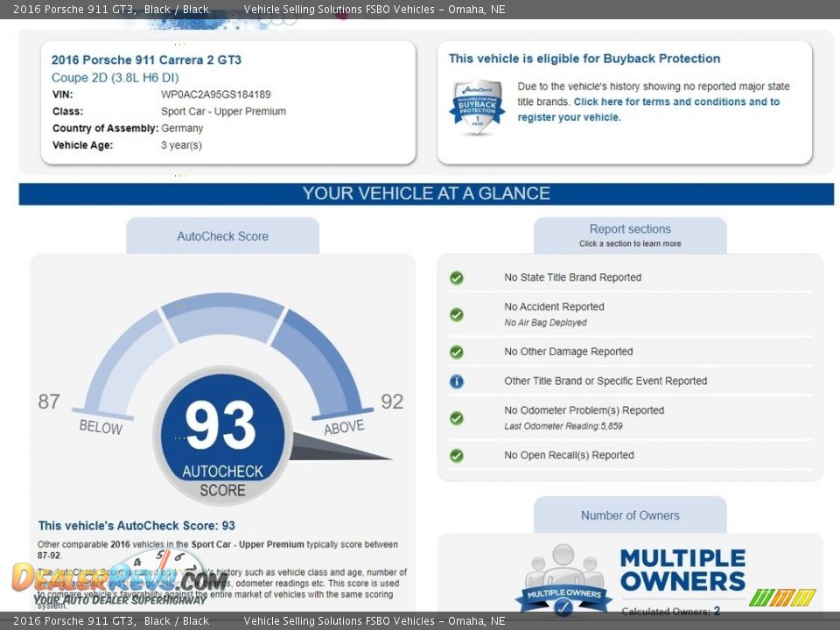Click the VIN number WP0AC2A95GS184189
The image size is (840, 630).
[216, 94]
